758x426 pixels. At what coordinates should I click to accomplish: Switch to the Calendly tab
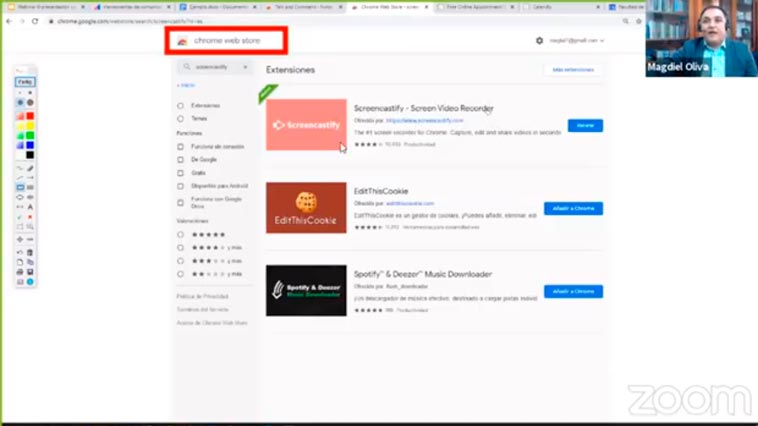tap(561, 7)
